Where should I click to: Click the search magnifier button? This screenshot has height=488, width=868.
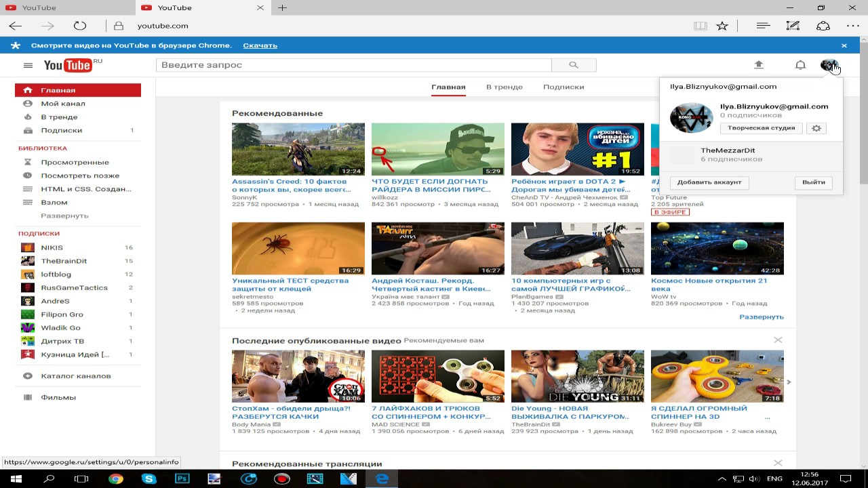point(574,65)
